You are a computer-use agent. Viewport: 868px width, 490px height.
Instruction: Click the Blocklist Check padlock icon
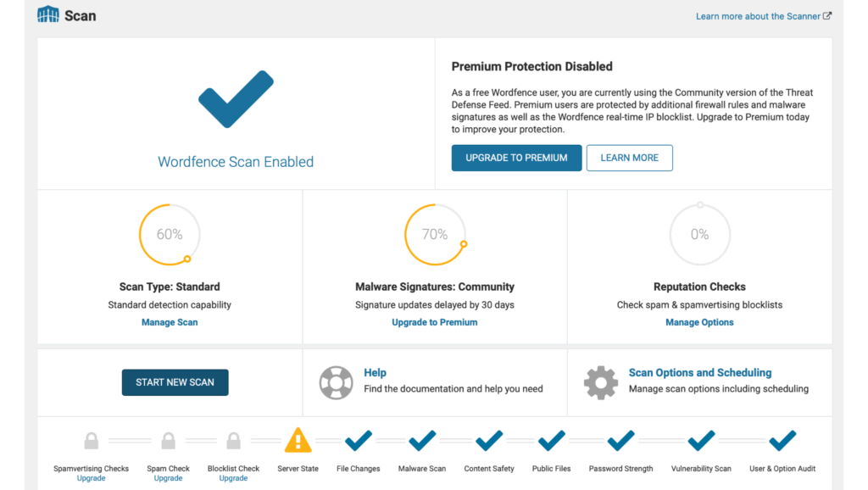(x=234, y=441)
